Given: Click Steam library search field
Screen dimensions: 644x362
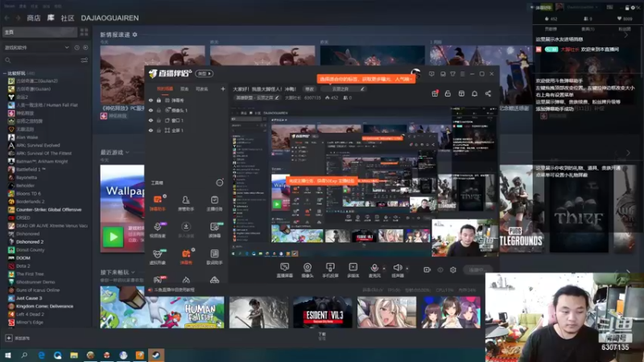Looking at the screenshot, I should click(x=43, y=60).
